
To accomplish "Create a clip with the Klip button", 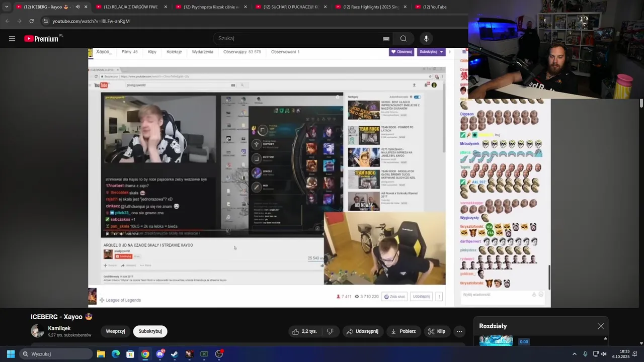I will pos(437,331).
